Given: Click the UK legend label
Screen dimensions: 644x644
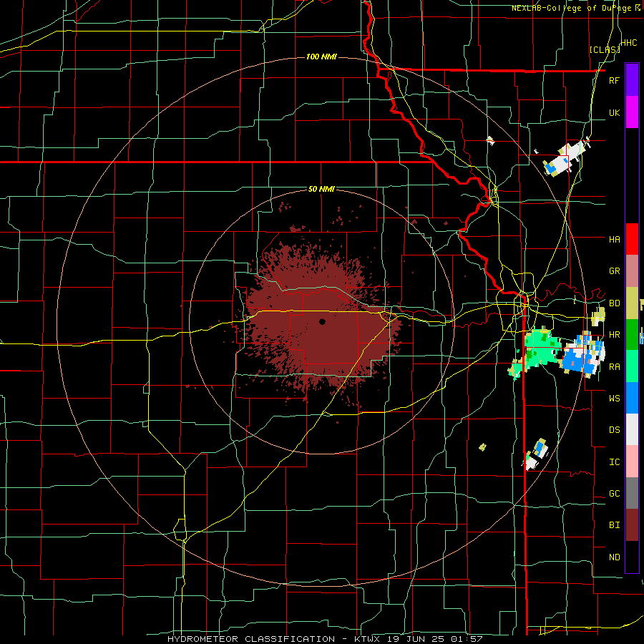Looking at the screenshot, I should pos(614,112).
